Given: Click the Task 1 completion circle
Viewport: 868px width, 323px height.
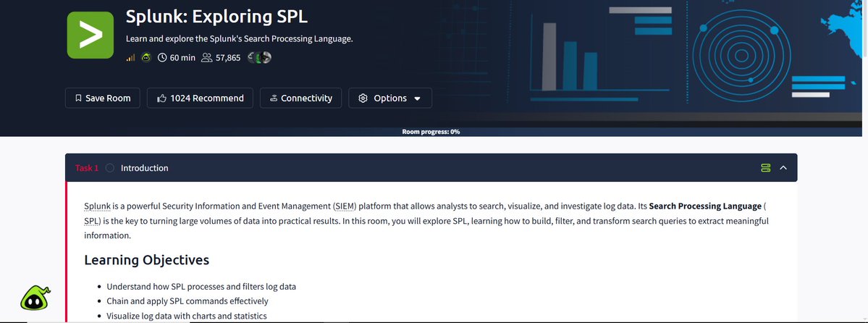Looking at the screenshot, I should (109, 168).
